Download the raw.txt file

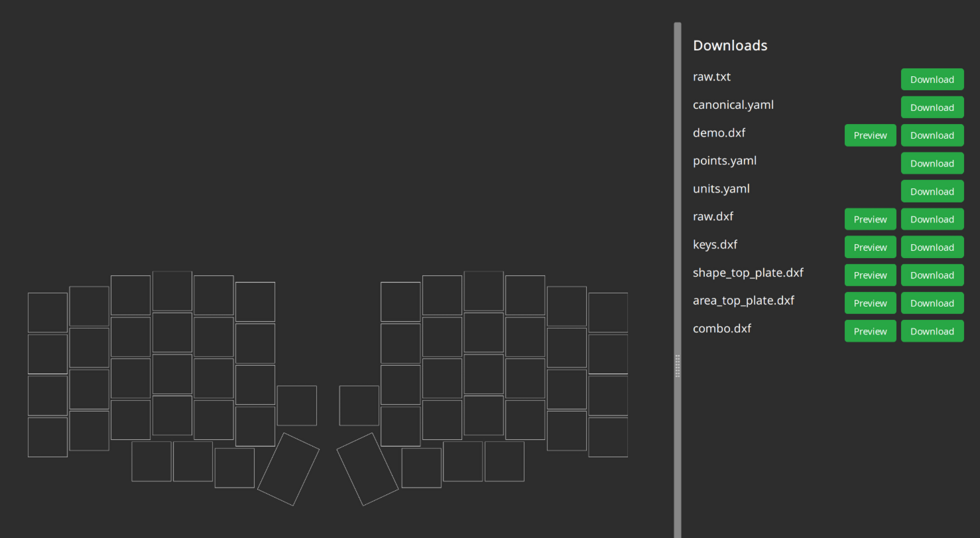point(932,79)
